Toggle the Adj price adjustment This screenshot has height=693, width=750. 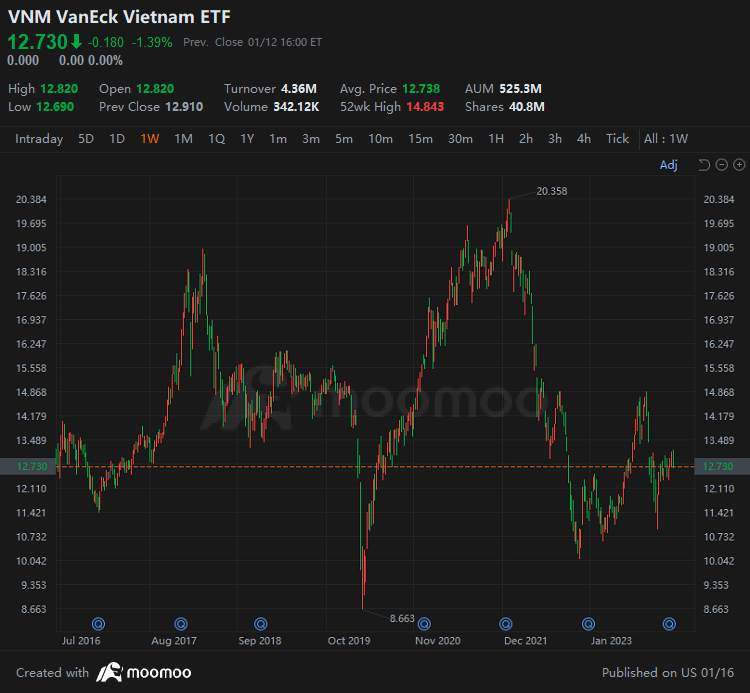668,165
